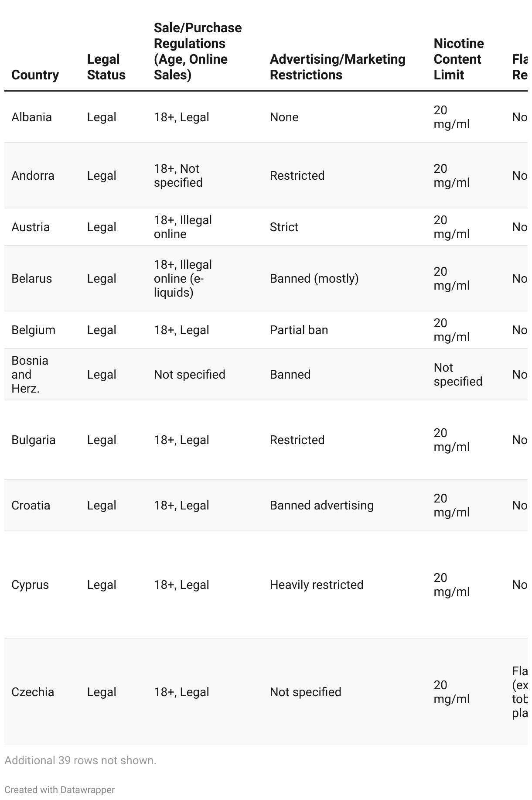Select the Belarus row name

coord(31,279)
